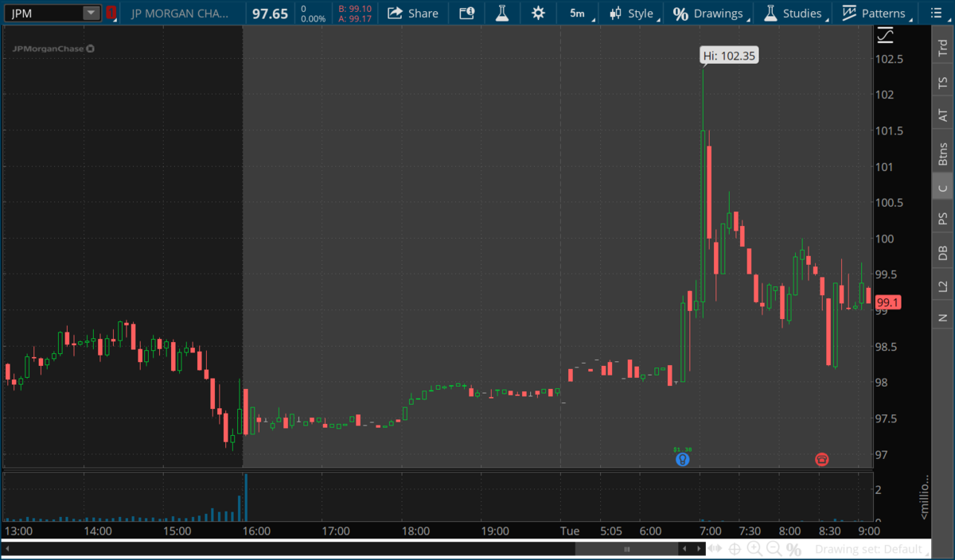The height and width of the screenshot is (560, 955).
Task: Click the red earnings phone marker
Action: point(821,459)
